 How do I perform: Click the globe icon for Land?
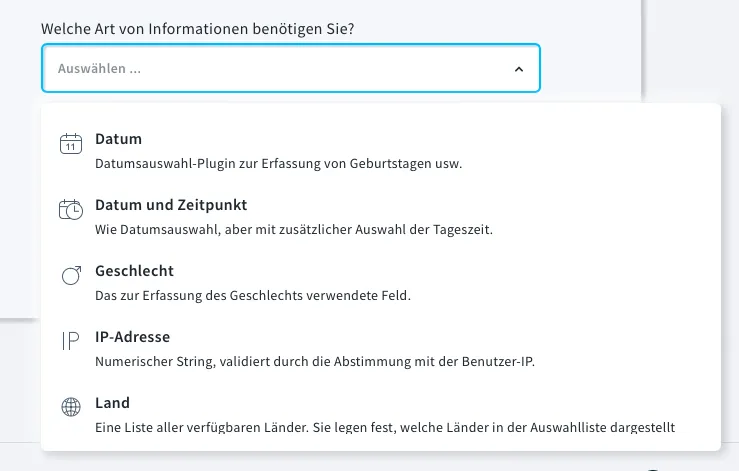click(x=71, y=406)
